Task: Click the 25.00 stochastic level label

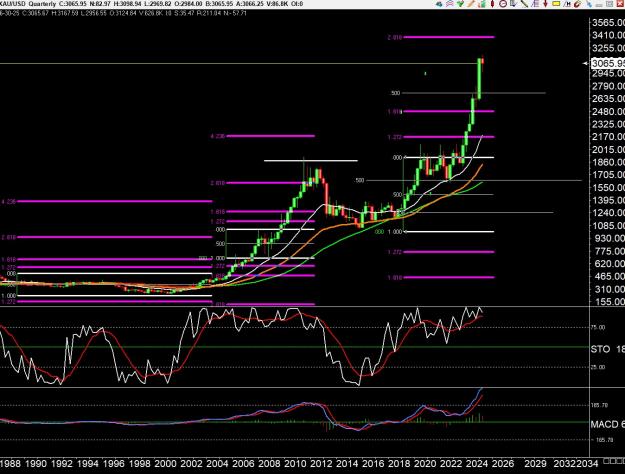Action: 597,367
